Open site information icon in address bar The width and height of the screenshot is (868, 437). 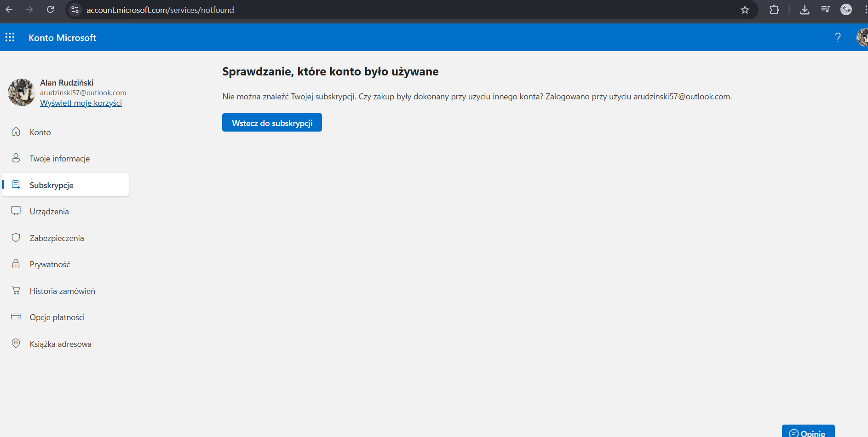click(75, 10)
